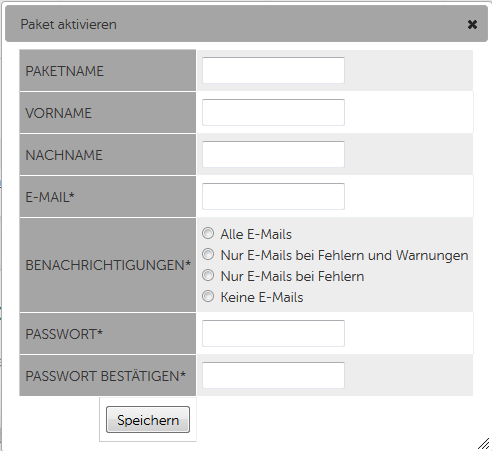Click the Passwort bestätigen input box
Image resolution: width=492 pixels, height=451 pixels.
(273, 375)
